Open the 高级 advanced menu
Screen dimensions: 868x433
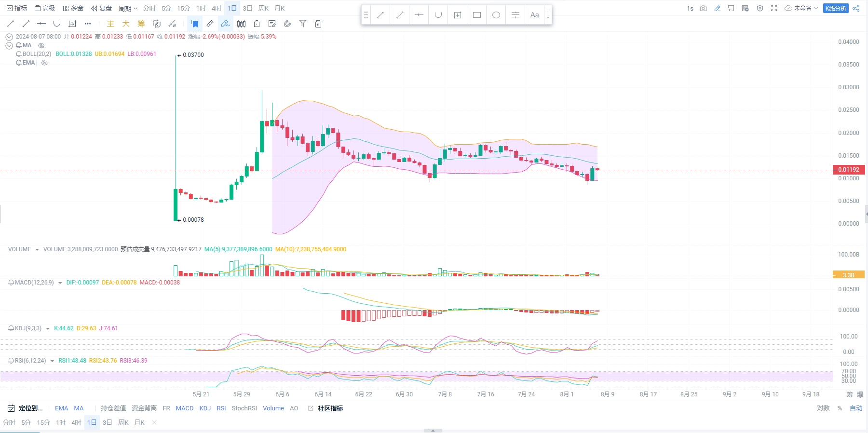[45, 8]
